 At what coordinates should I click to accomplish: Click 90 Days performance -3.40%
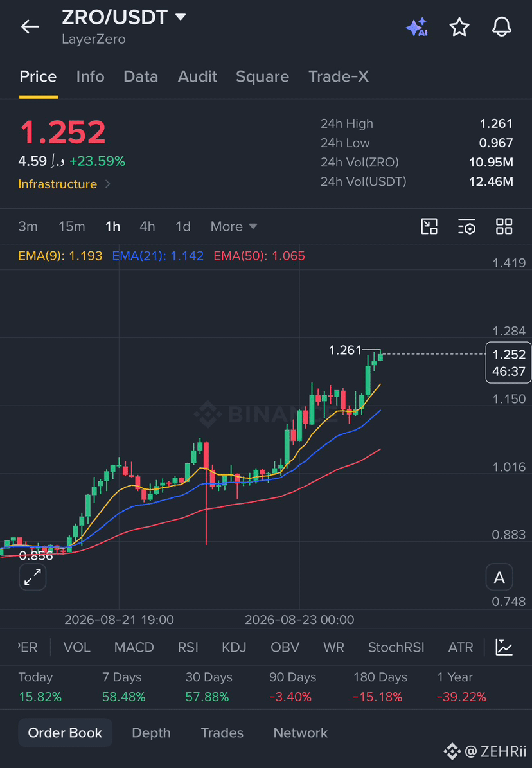click(290, 697)
